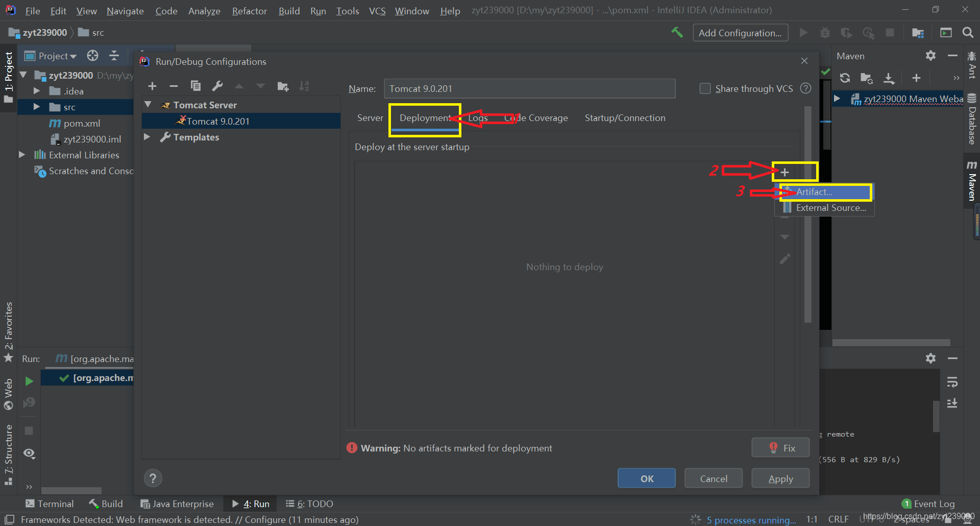Click the Cancel button
Screen dimensions: 980x526
pyautogui.click(x=713, y=479)
